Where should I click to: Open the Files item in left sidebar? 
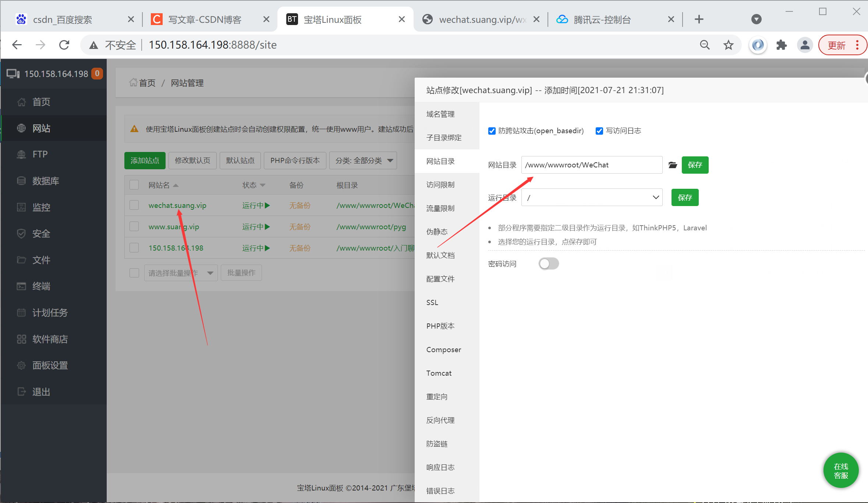click(x=41, y=260)
